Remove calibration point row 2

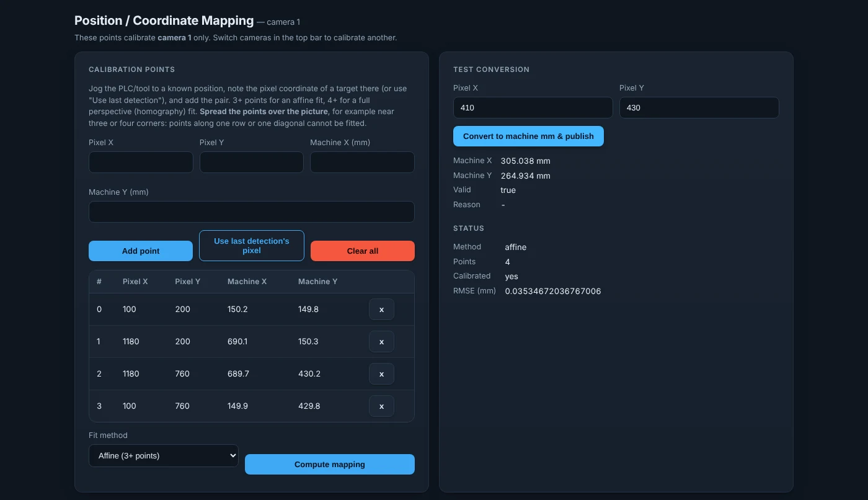381,373
